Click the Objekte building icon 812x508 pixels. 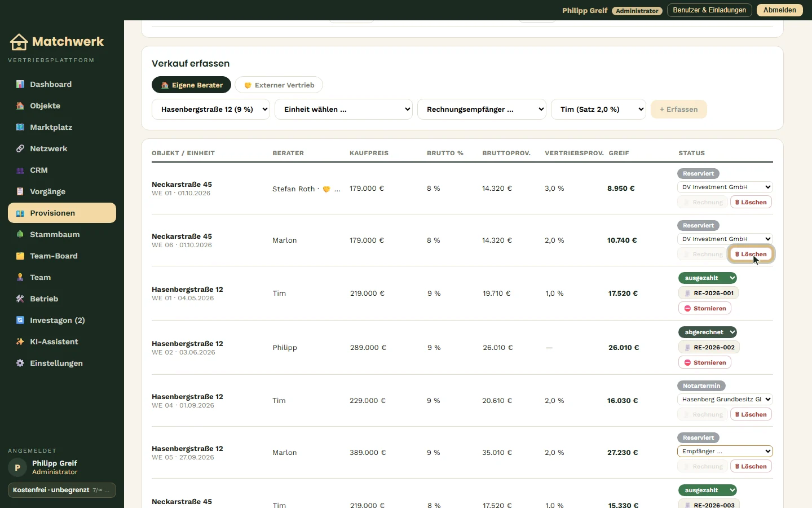(x=20, y=106)
